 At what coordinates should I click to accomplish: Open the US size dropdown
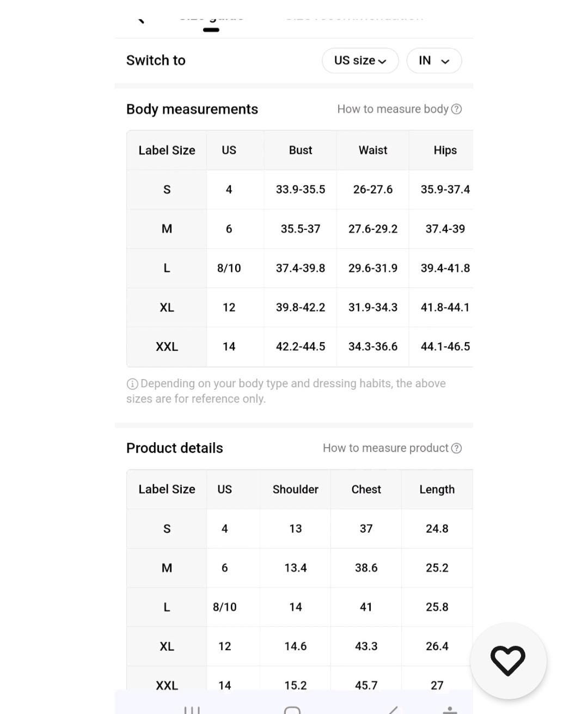coord(360,60)
